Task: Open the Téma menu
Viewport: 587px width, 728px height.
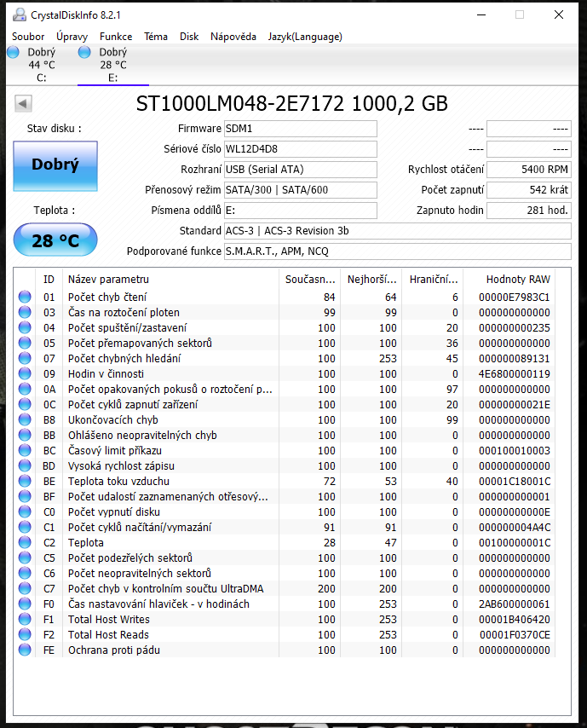Action: (x=155, y=37)
